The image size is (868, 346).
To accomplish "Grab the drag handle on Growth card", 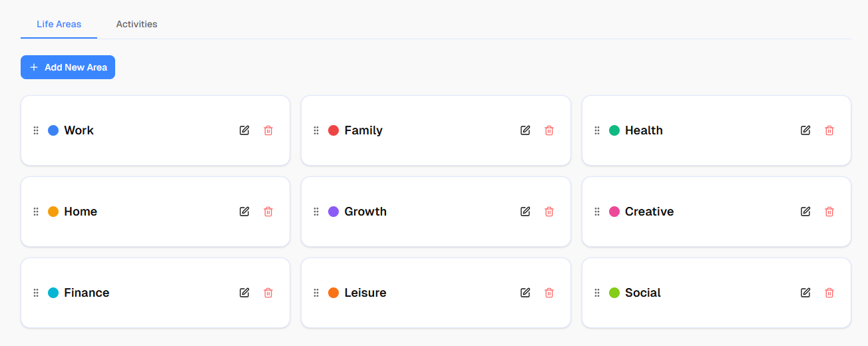I will click(x=316, y=212).
